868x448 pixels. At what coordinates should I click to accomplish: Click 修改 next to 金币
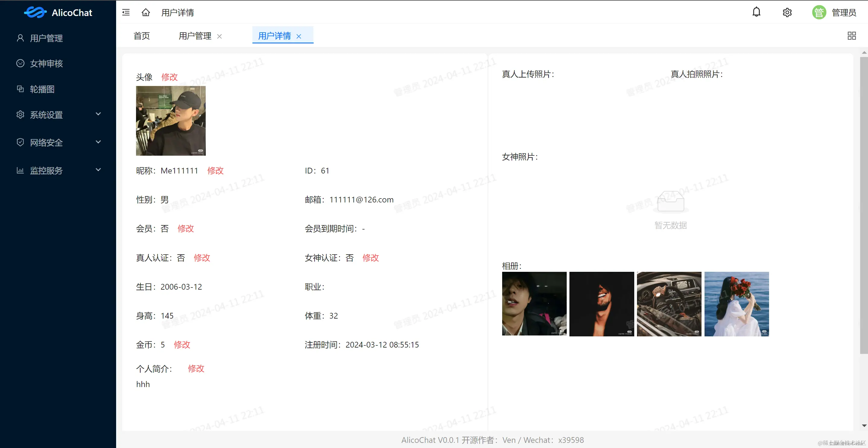pos(182,345)
